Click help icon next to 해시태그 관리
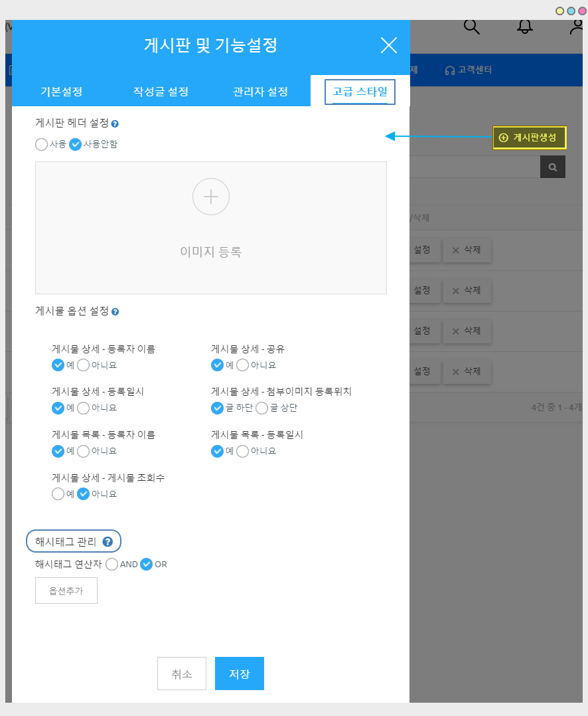The image size is (588, 716). [108, 542]
